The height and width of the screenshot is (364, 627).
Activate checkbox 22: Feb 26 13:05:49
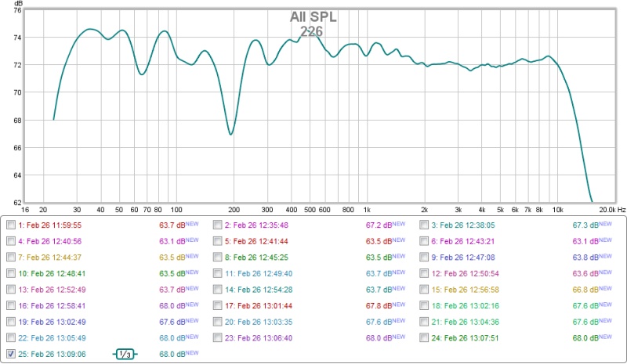(x=11, y=337)
